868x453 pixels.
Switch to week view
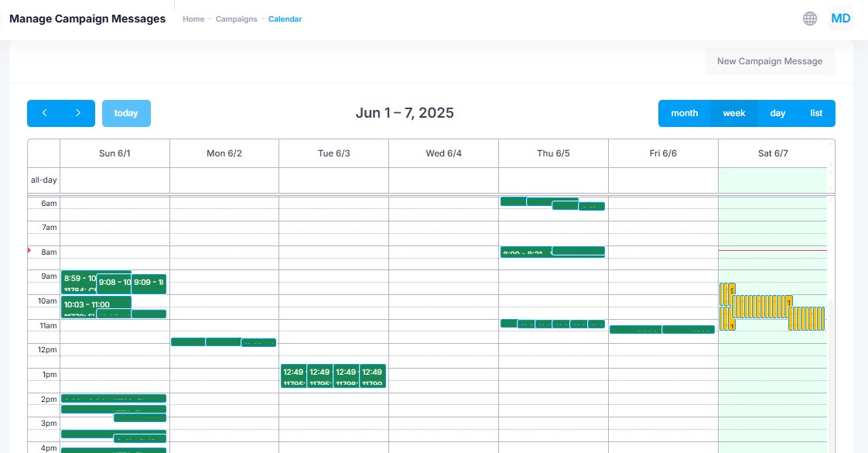[734, 113]
